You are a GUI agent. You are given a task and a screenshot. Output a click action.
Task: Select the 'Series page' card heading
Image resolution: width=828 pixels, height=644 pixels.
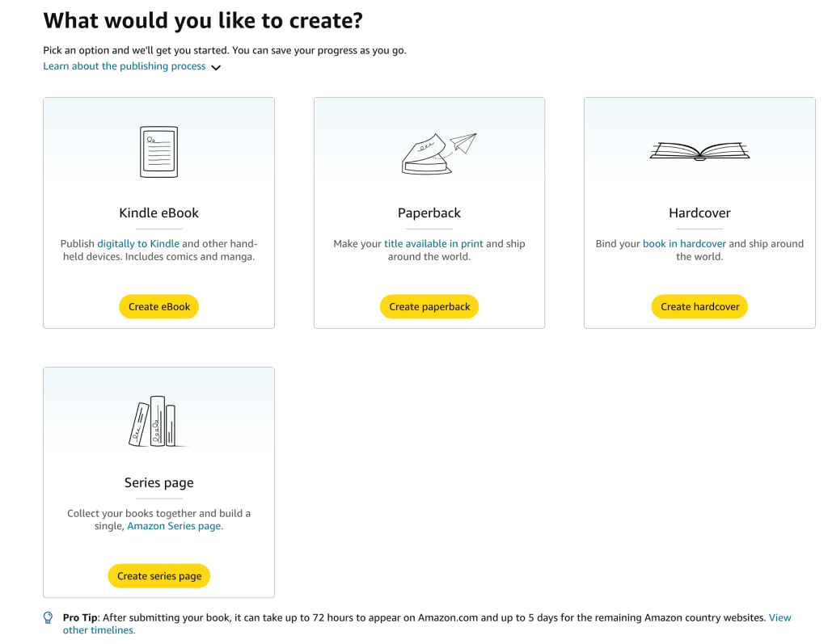click(158, 483)
